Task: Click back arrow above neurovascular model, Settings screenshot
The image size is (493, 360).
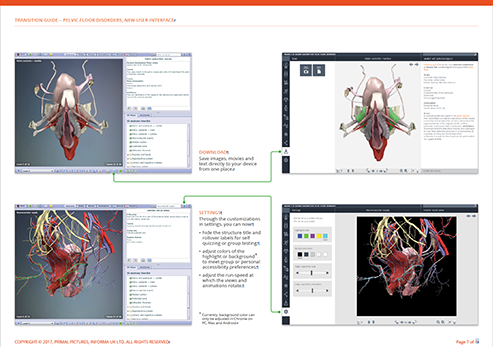Action: click(468, 216)
